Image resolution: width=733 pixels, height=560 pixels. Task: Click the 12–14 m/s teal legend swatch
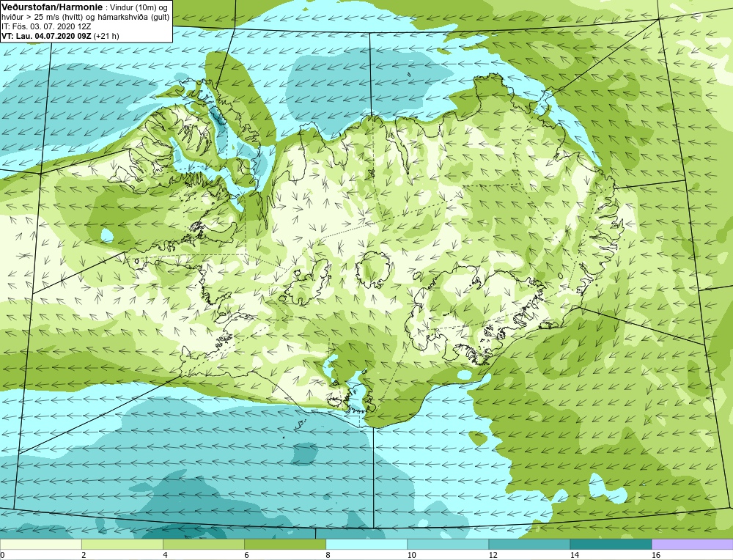(x=528, y=544)
